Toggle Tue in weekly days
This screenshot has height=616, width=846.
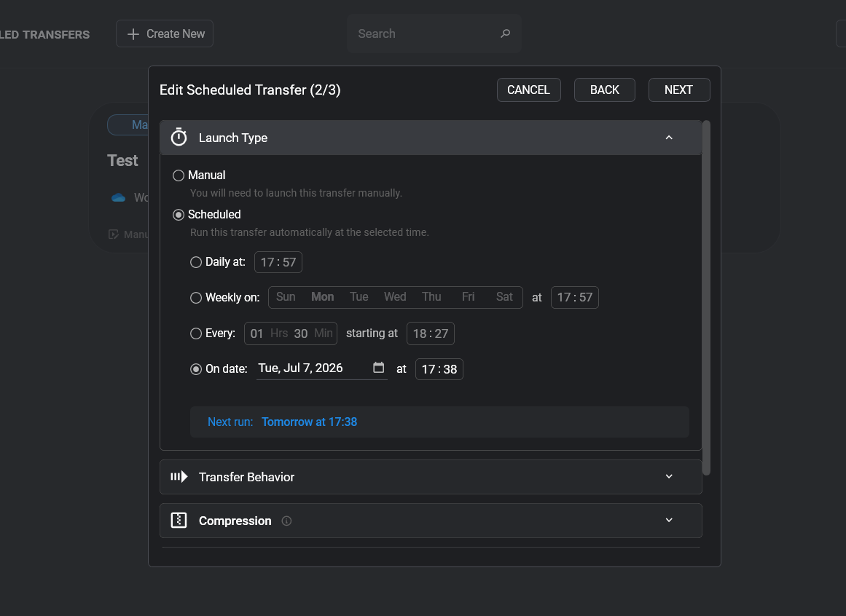359,297
